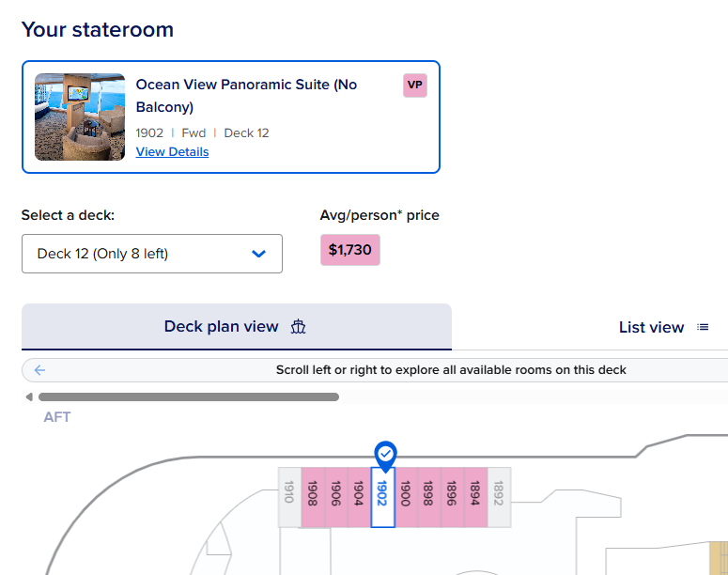Click the list icon beside List view

coord(703,327)
